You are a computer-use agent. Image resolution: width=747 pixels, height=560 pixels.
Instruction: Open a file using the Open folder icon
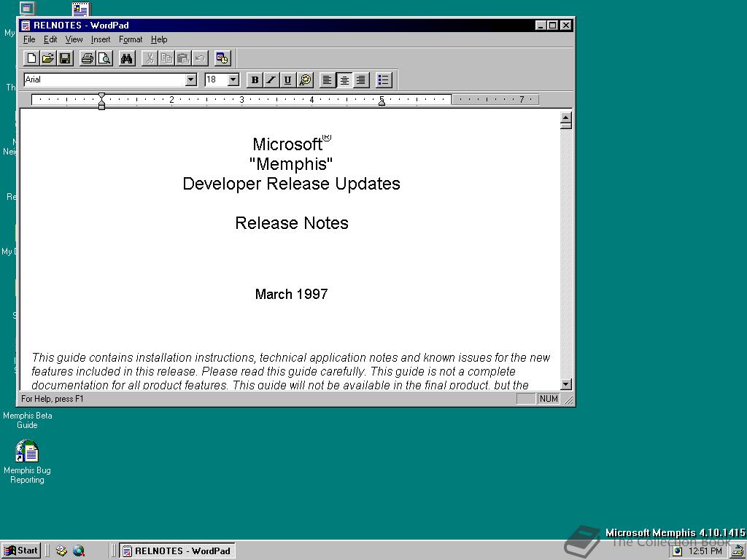[48, 58]
